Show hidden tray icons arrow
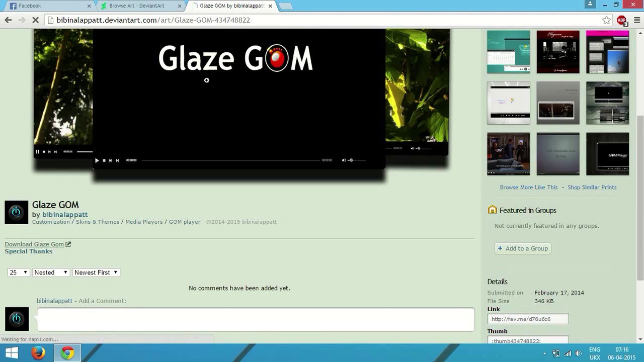Viewport: 644px width, 362px height. point(544,354)
